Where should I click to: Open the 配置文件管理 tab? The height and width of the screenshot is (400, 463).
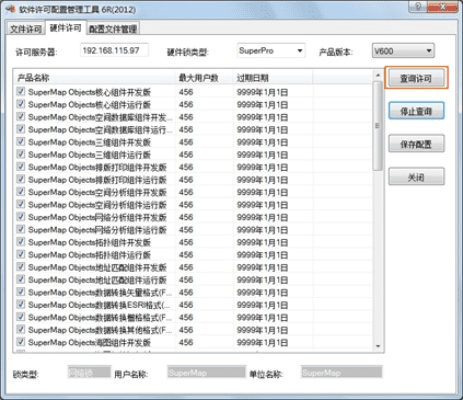[113, 29]
